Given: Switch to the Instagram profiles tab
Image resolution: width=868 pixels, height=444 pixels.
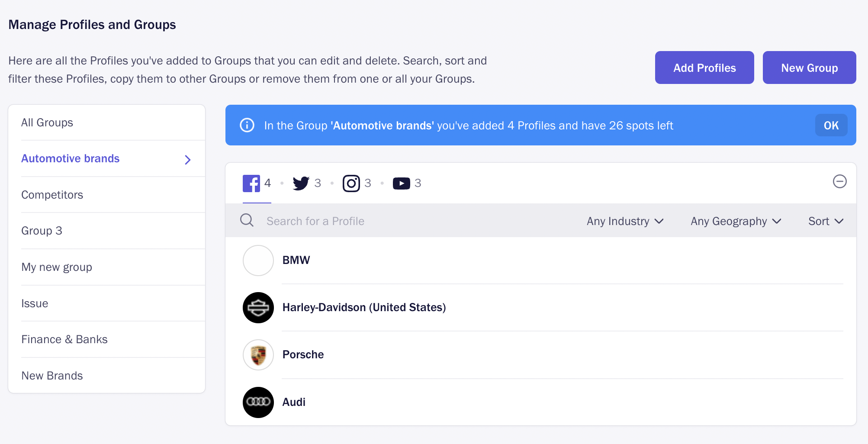Looking at the screenshot, I should 357,183.
